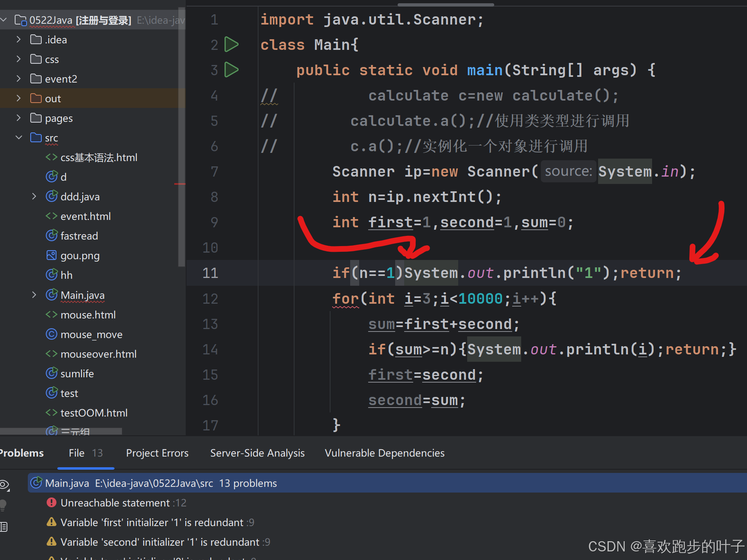Open the Server-Side Analysis tab
Viewport: 747px width, 560px height.
click(257, 453)
